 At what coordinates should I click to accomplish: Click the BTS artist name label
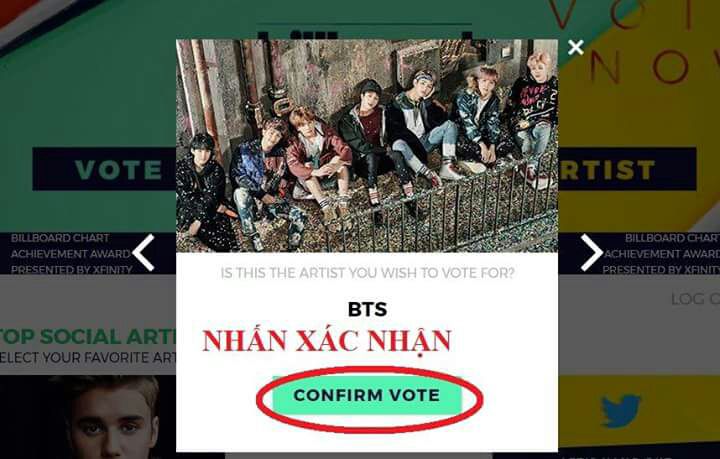click(x=367, y=309)
